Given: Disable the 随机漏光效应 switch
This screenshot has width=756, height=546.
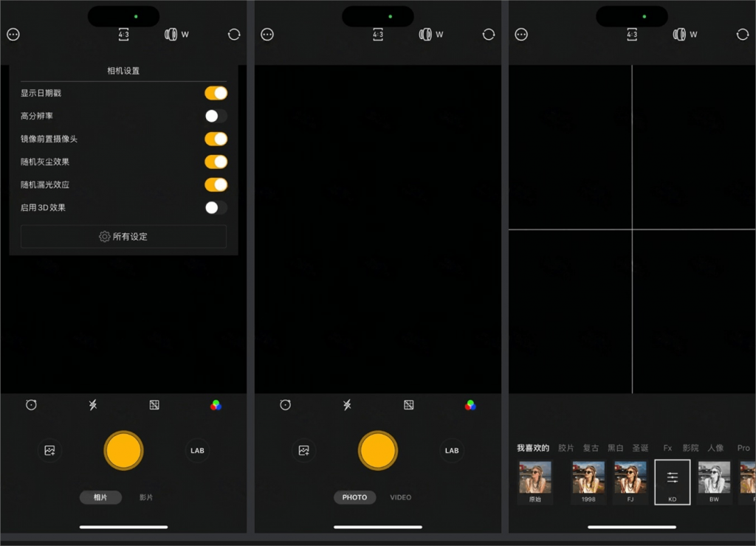Looking at the screenshot, I should coord(216,184).
